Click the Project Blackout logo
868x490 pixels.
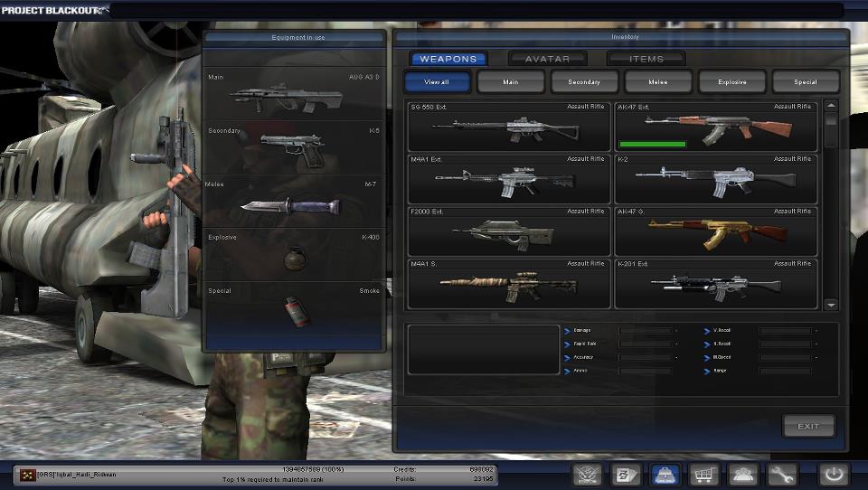pyautogui.click(x=53, y=10)
